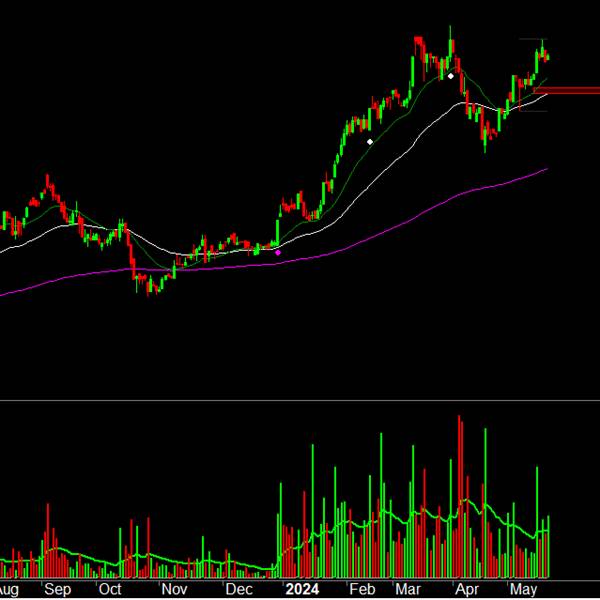Click the bold 2024 year label
Viewport: 600px width, 600px height.
tap(302, 589)
